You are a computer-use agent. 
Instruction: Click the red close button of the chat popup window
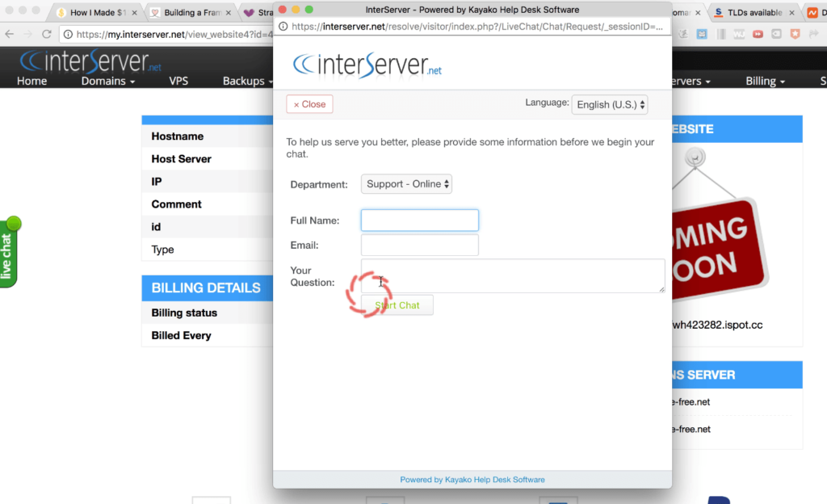click(282, 10)
